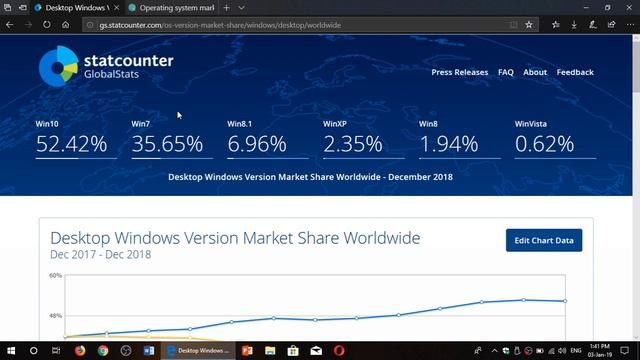Screen dimensions: 640x360
Task: Share this page
Action: coord(611,25)
